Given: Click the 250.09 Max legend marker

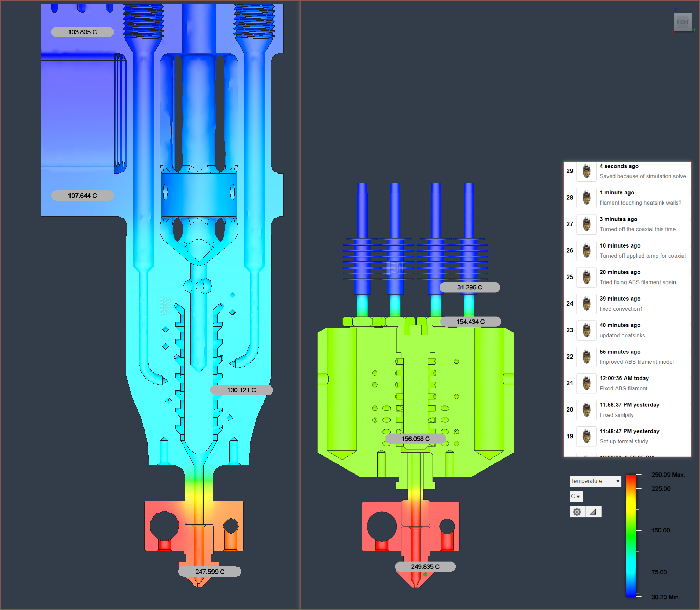Looking at the screenshot, I should click(668, 475).
